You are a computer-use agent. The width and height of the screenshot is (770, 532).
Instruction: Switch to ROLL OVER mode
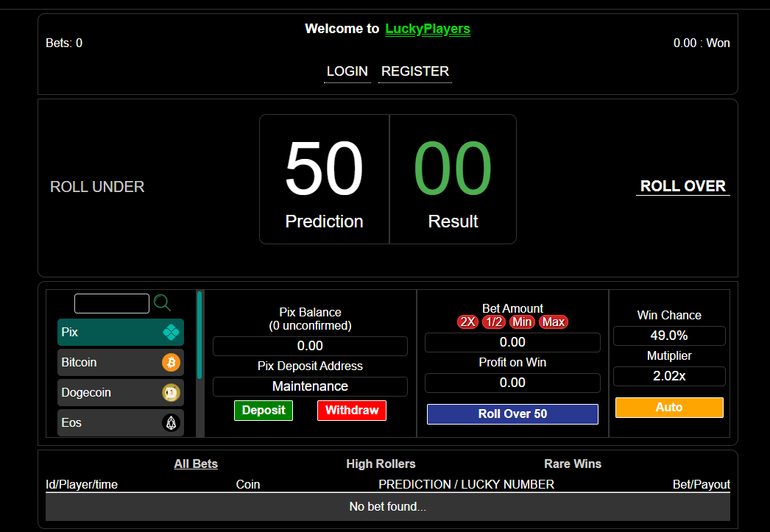pos(683,186)
